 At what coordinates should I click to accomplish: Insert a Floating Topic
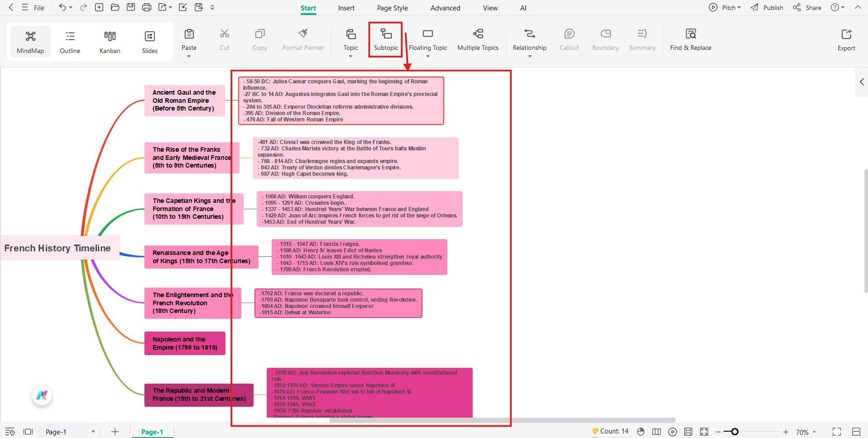[427, 39]
